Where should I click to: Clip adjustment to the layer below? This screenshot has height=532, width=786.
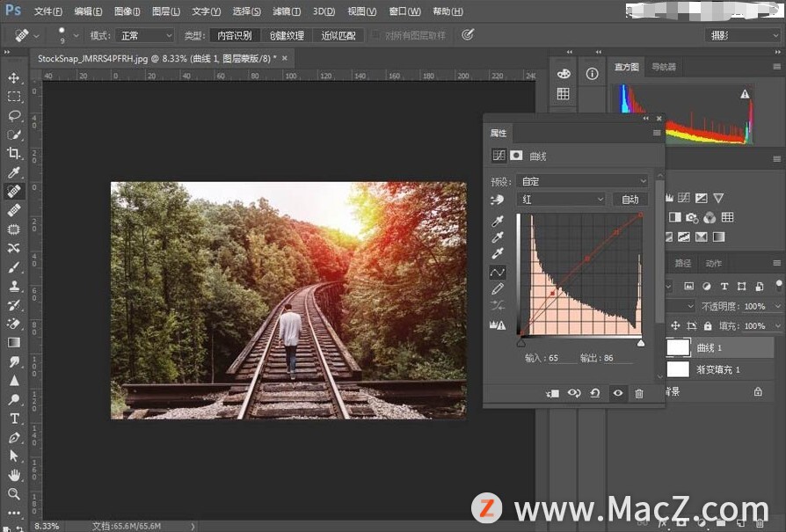[x=552, y=394]
